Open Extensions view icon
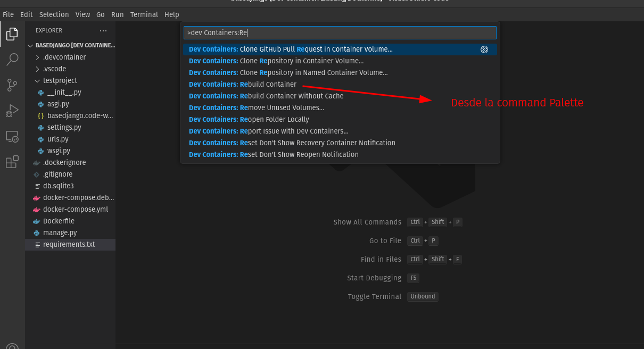This screenshot has height=349, width=644. (12, 162)
